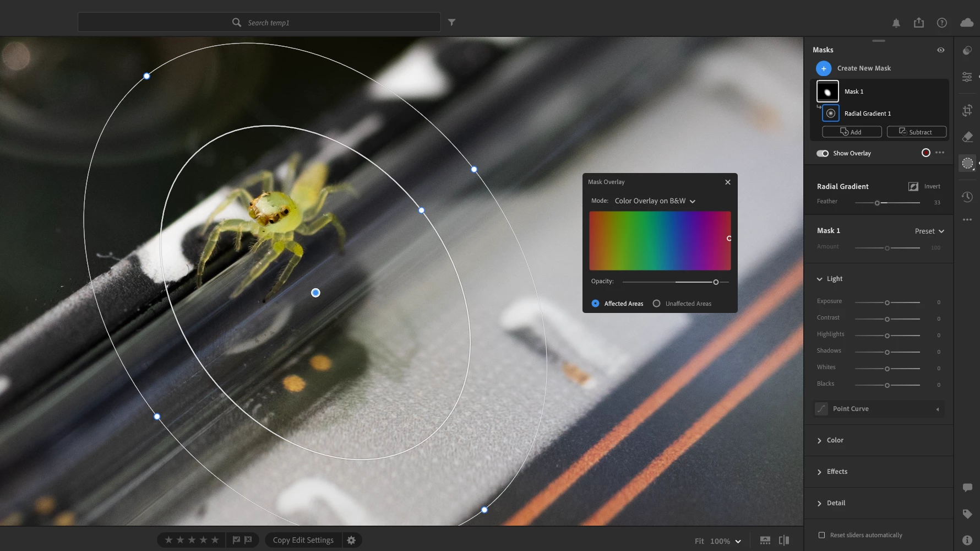The width and height of the screenshot is (980, 551).
Task: Click the search filter funnel icon
Action: pos(451,23)
